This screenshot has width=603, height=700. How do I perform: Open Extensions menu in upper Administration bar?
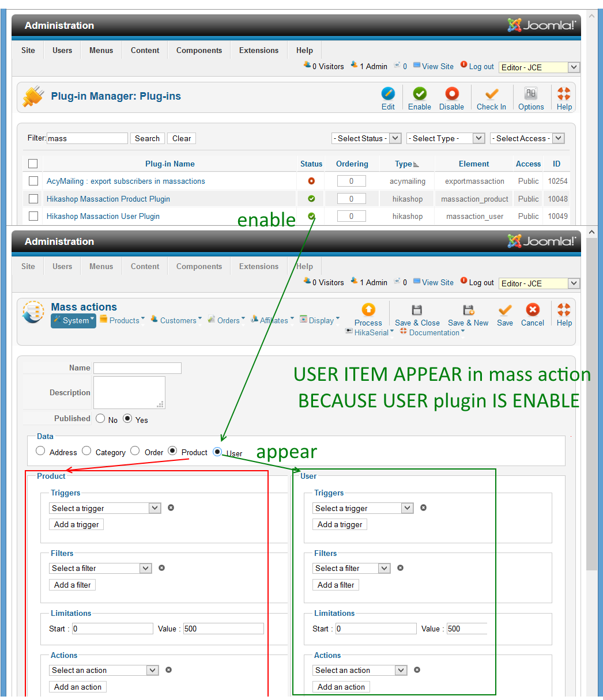259,50
